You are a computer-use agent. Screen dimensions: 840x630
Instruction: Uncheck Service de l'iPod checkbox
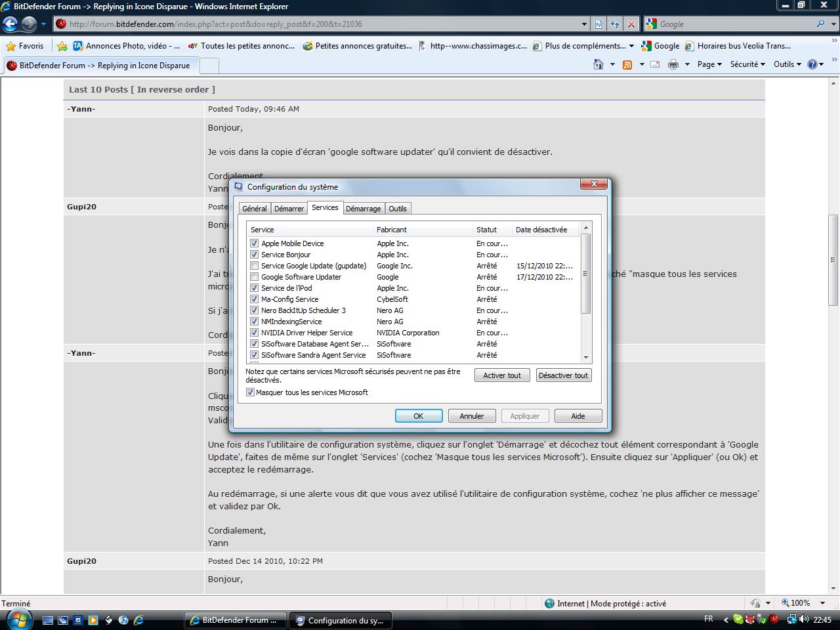tap(254, 288)
